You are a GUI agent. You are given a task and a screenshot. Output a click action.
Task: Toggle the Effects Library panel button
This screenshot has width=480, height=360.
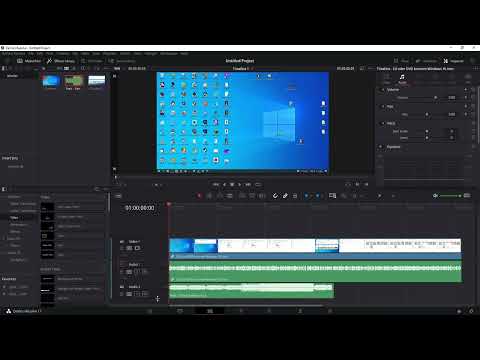pyautogui.click(x=61, y=61)
